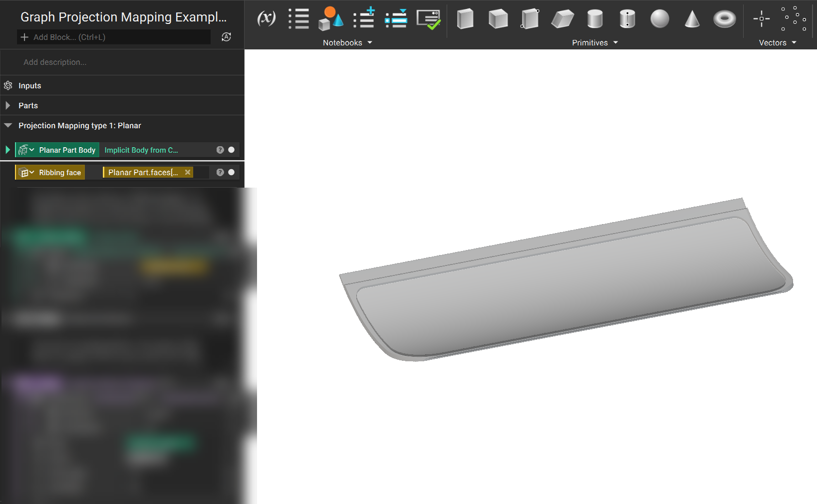Image resolution: width=817 pixels, height=504 pixels.
Task: Remove the Planar Part.faces input chip
Action: point(188,172)
